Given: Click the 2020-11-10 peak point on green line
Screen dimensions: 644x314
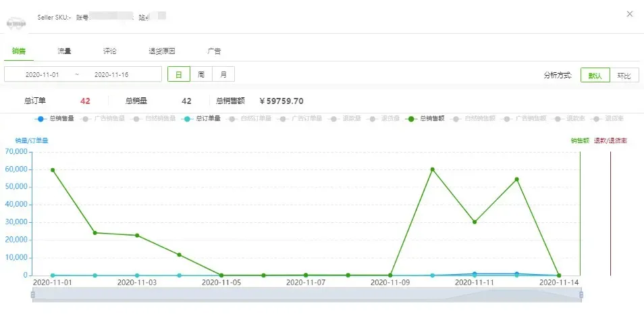Looking at the screenshot, I should (432, 169).
